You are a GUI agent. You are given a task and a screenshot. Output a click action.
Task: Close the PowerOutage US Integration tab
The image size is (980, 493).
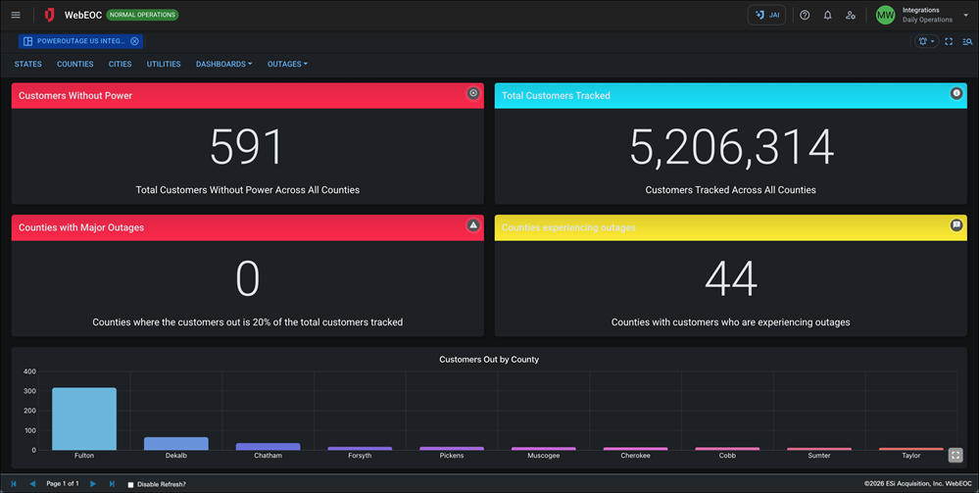134,41
